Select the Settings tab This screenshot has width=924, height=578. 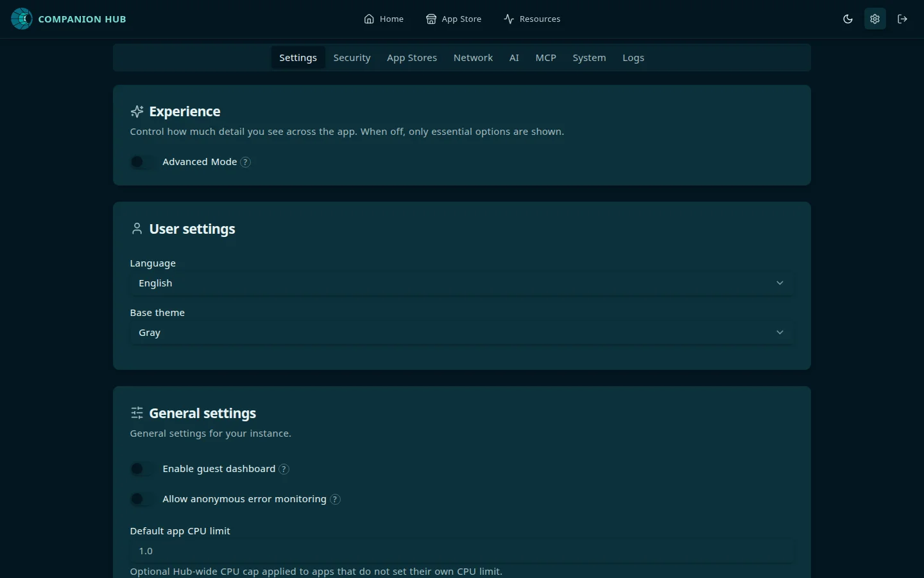(x=298, y=58)
